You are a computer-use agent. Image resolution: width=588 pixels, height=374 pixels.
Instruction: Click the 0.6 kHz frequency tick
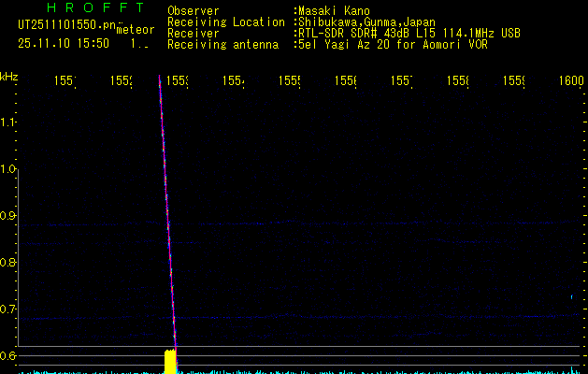[x=9, y=355]
